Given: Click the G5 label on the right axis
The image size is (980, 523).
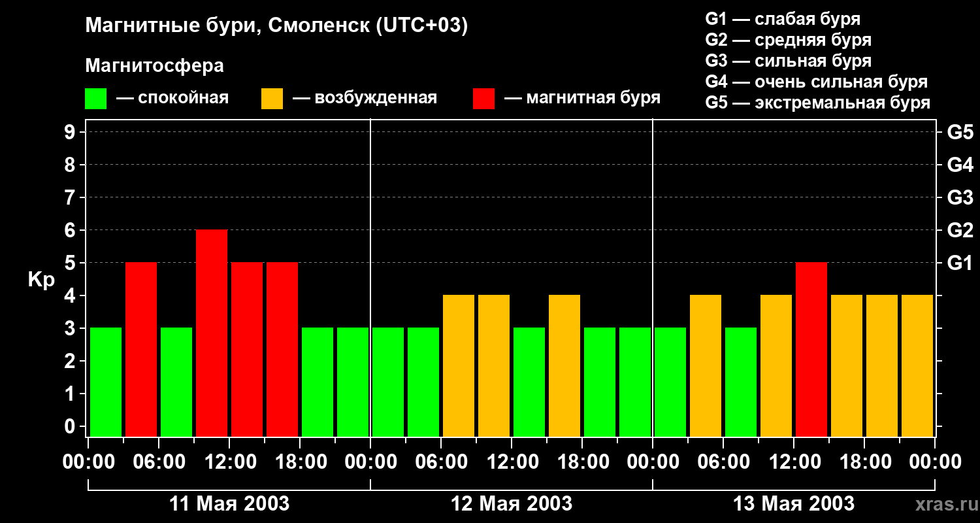Looking at the screenshot, I should tap(960, 132).
